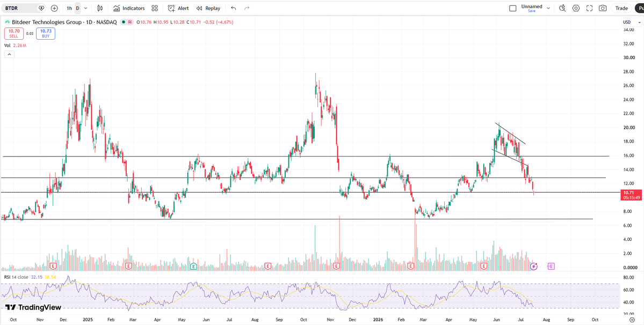Open the timeframe interval dropdown arrow

[x=85, y=8]
